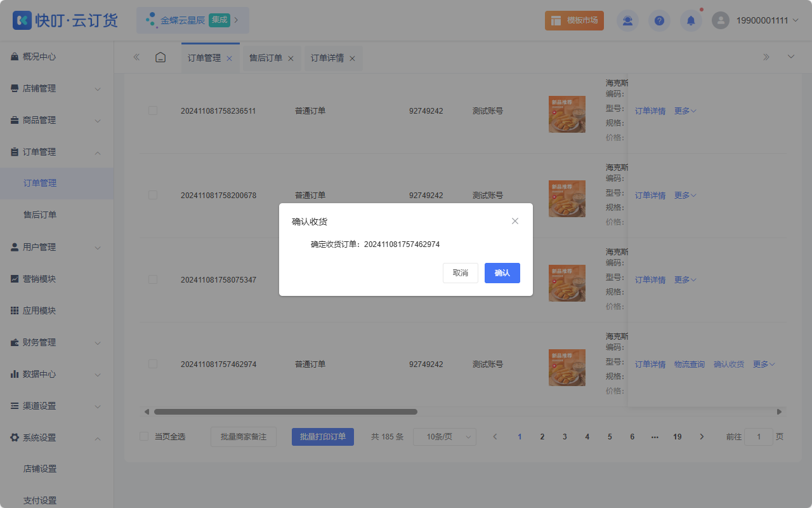Select checkbox for order 202411081758075347
Image resolution: width=812 pixels, height=508 pixels.
[153, 279]
